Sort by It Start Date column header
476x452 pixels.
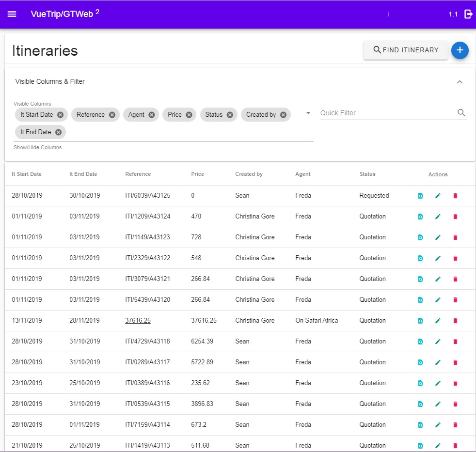click(x=26, y=174)
